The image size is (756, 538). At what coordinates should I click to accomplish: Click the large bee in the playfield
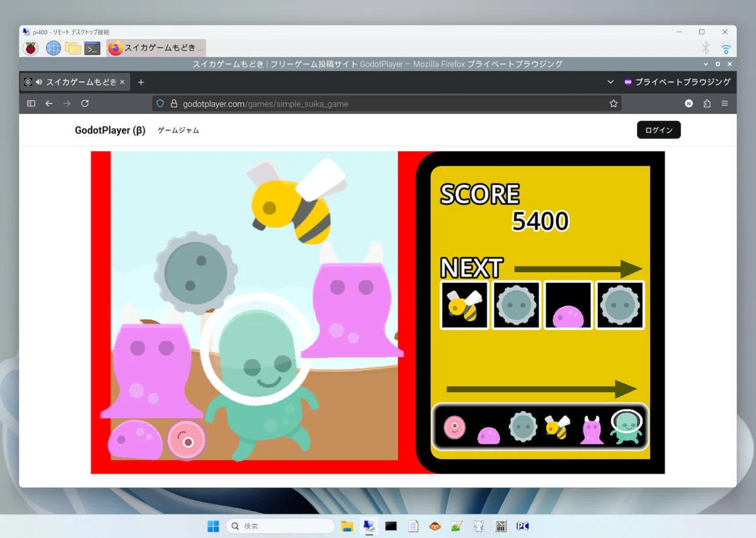pos(296,202)
